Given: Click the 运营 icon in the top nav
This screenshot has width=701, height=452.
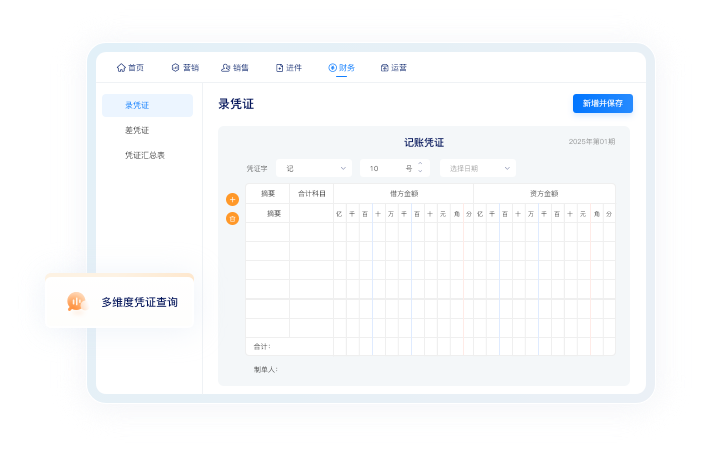Looking at the screenshot, I should click(385, 68).
